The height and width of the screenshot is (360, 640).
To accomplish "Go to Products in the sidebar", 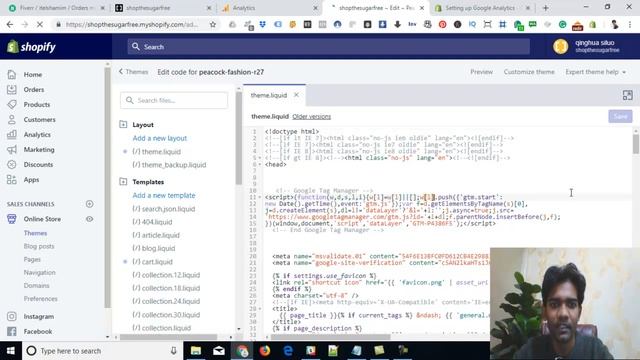I will click(36, 104).
